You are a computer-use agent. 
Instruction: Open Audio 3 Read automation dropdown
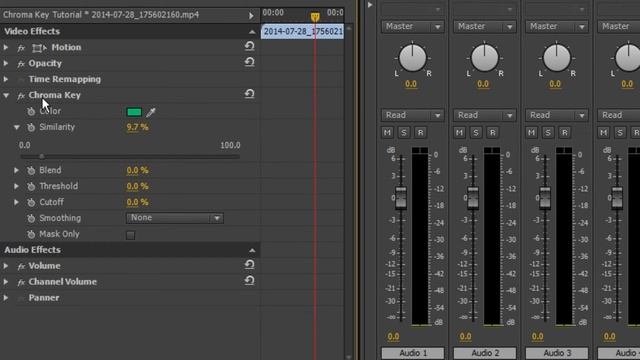click(x=556, y=115)
